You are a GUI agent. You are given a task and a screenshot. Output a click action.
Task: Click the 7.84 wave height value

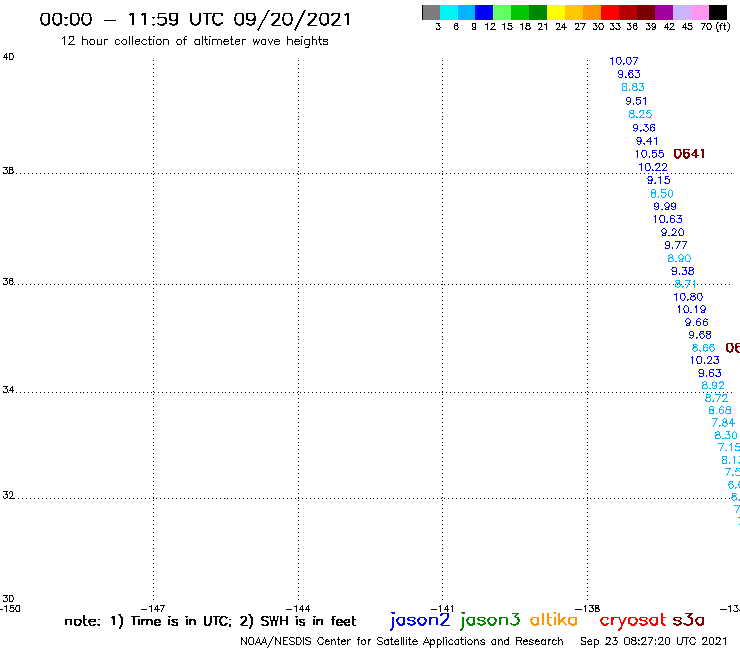click(723, 422)
